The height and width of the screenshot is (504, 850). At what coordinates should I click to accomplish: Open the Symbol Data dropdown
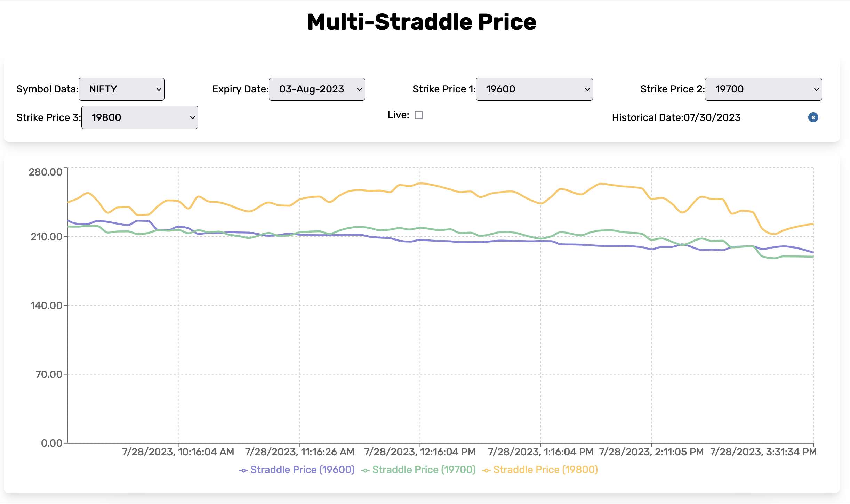121,89
